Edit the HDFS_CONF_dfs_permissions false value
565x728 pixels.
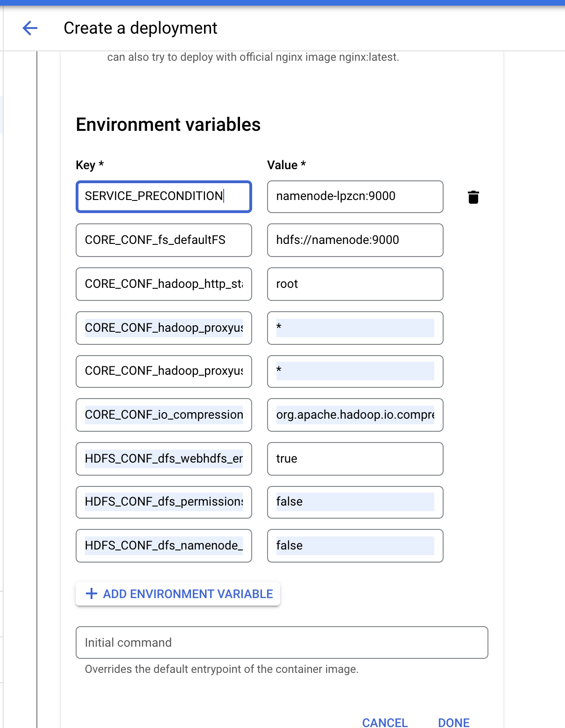(x=355, y=502)
